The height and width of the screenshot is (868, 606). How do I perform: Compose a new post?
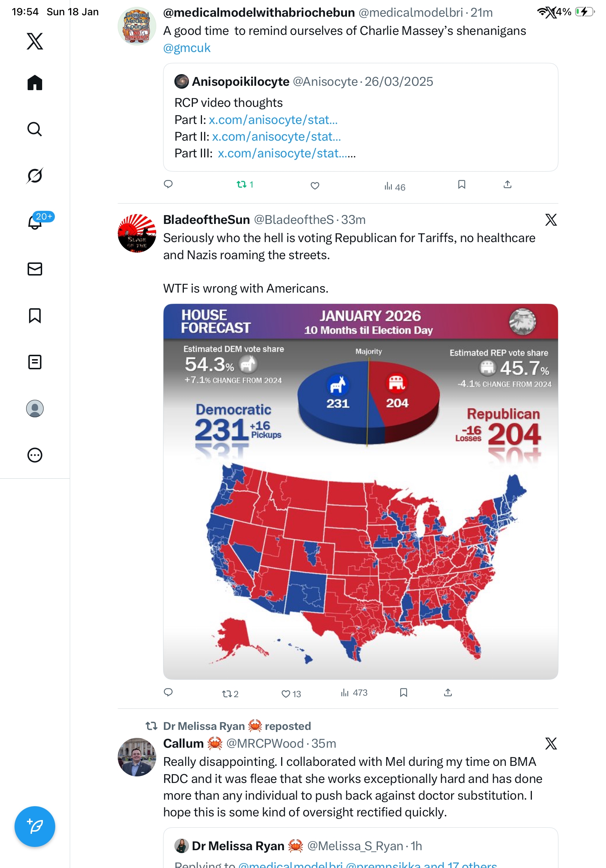[35, 827]
